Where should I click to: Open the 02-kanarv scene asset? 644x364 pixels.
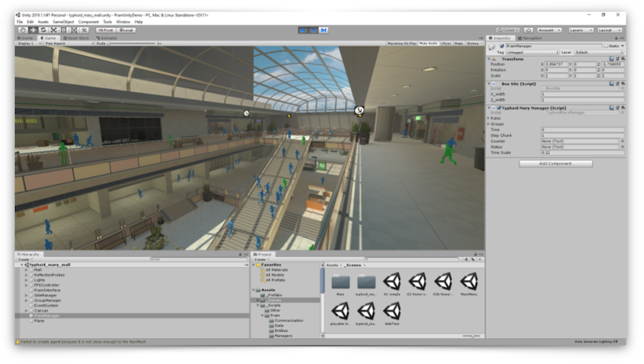pyautogui.click(x=417, y=284)
